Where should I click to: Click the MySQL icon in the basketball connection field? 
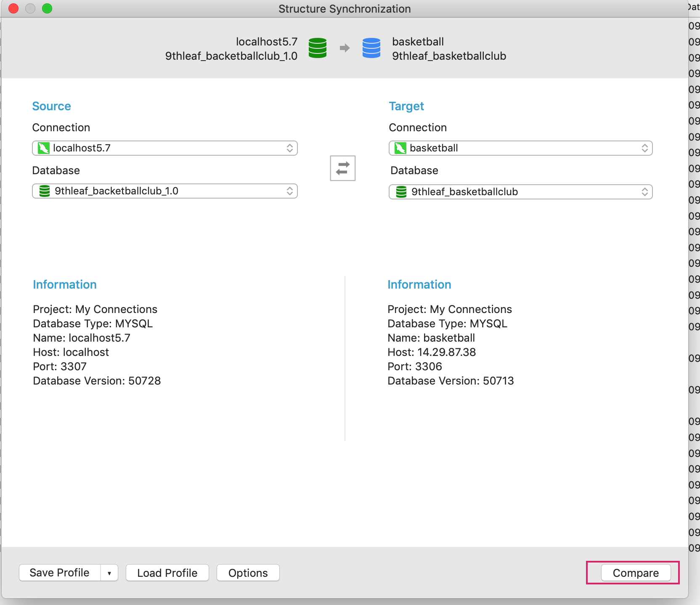[x=400, y=148]
